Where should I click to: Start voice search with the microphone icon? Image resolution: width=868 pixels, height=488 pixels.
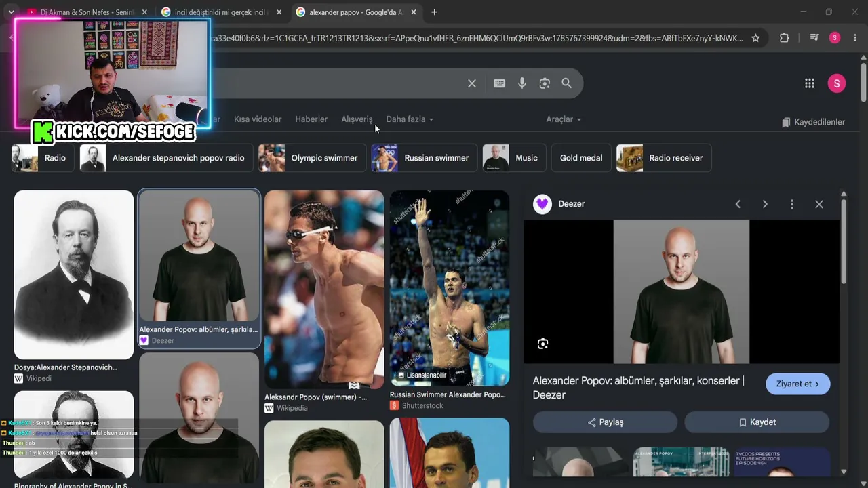(522, 83)
